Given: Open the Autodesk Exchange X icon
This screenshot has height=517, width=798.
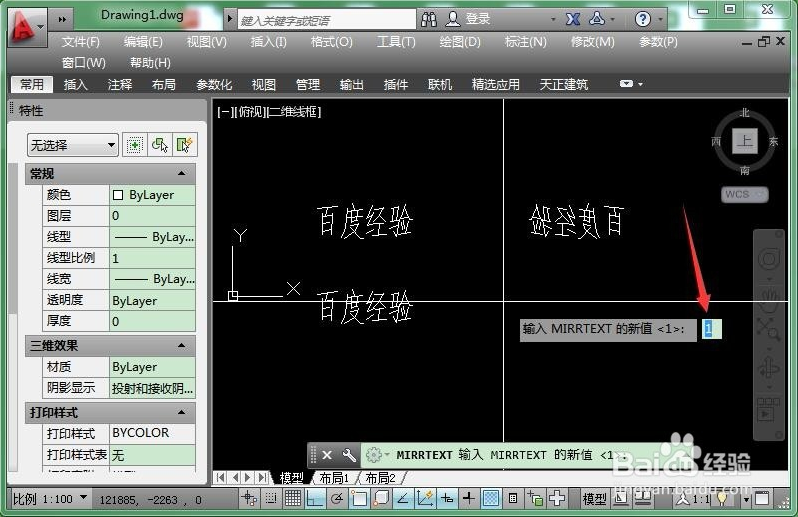Looking at the screenshot, I should (573, 20).
